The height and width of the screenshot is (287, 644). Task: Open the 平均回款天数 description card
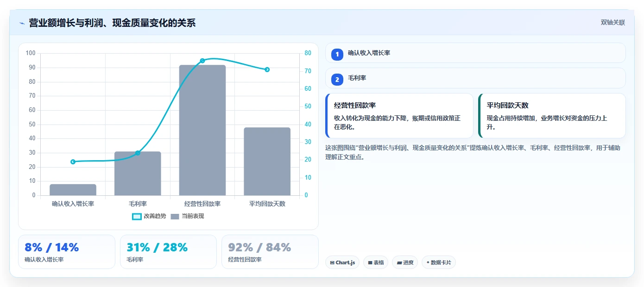tap(552, 116)
